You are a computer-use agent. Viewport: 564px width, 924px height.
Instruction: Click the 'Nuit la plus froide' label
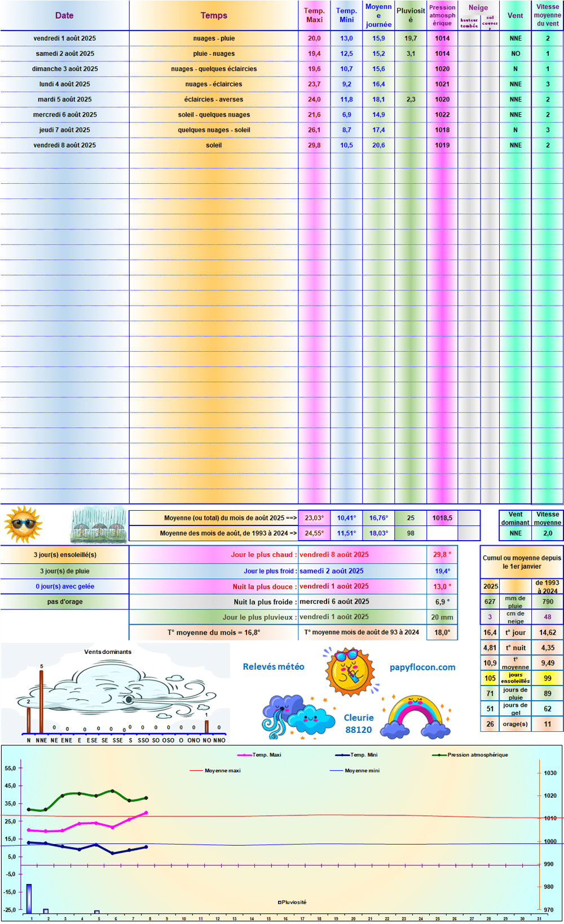pyautogui.click(x=265, y=602)
